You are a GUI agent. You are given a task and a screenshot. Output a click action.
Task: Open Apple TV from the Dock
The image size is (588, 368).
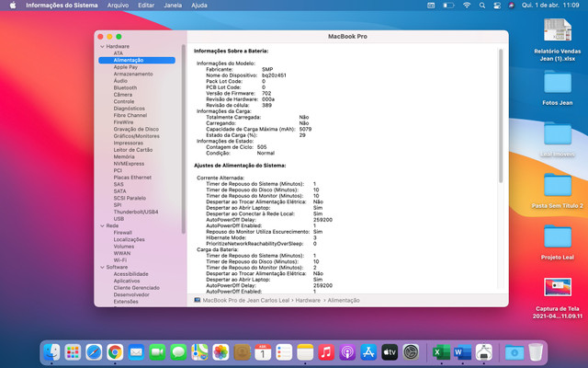coord(390,352)
